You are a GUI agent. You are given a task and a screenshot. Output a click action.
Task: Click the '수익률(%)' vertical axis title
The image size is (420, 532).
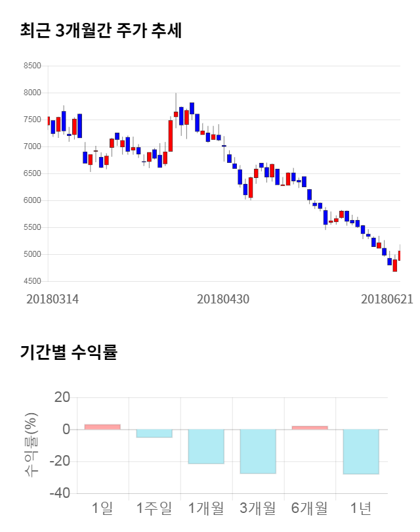(31, 445)
